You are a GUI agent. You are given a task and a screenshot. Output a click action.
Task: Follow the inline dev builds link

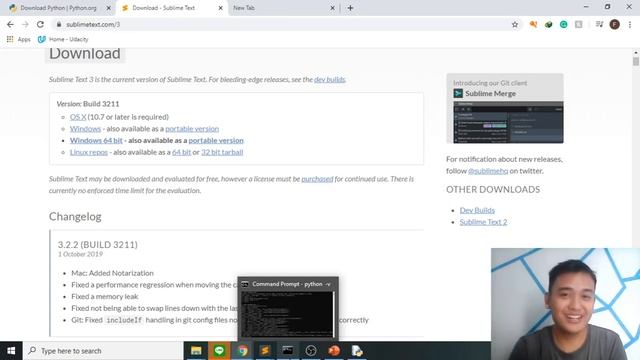(329, 79)
